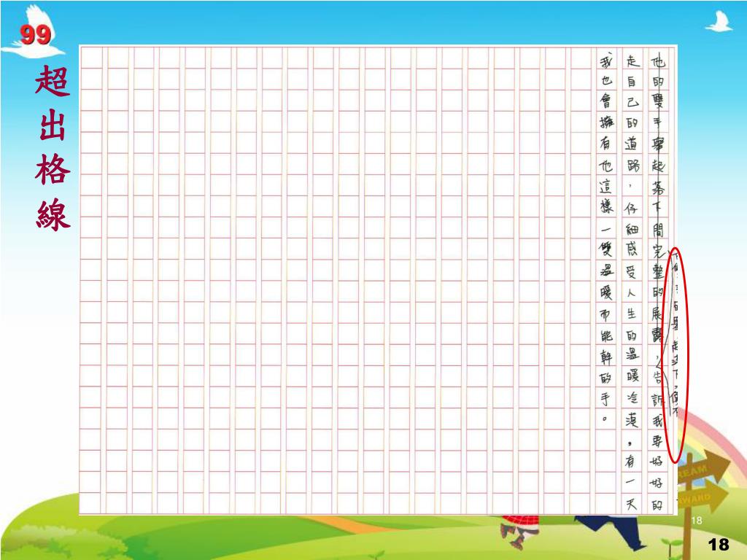Screen dimensions: 747x560
Task: Click the "AWARD" signpost arrow
Action: click(x=703, y=497)
